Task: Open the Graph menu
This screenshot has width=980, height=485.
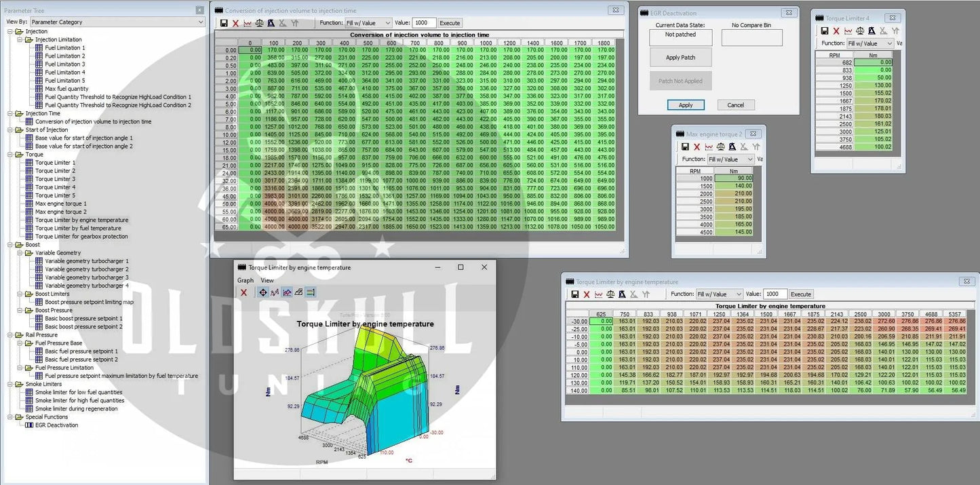Action: pos(245,280)
